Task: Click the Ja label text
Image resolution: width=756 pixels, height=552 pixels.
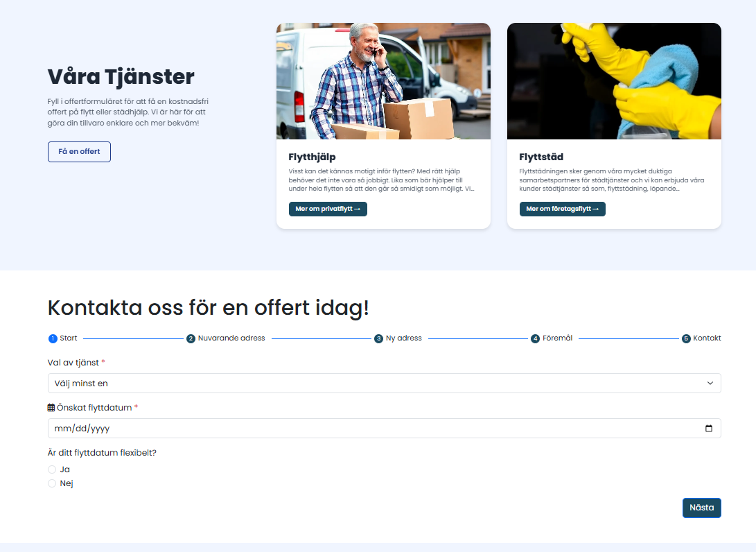Action: click(64, 469)
